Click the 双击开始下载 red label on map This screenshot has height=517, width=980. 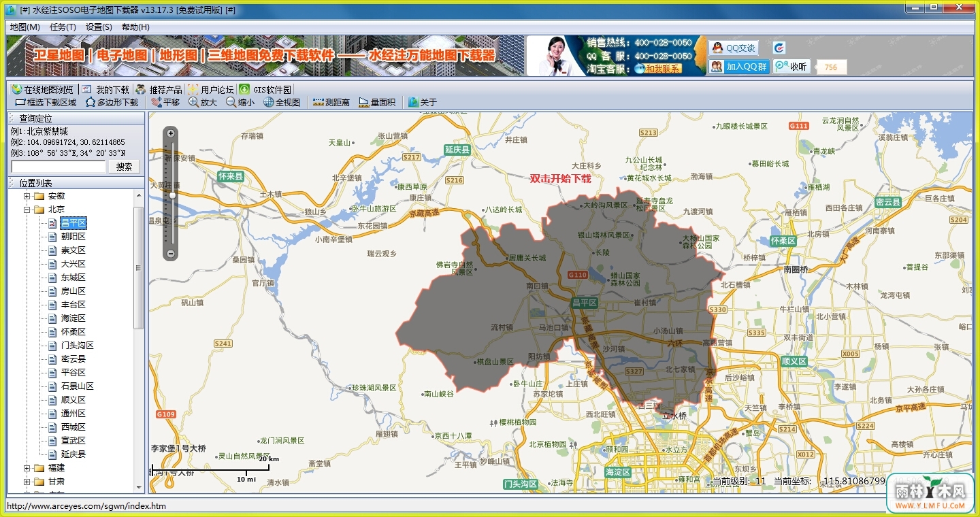(560, 179)
